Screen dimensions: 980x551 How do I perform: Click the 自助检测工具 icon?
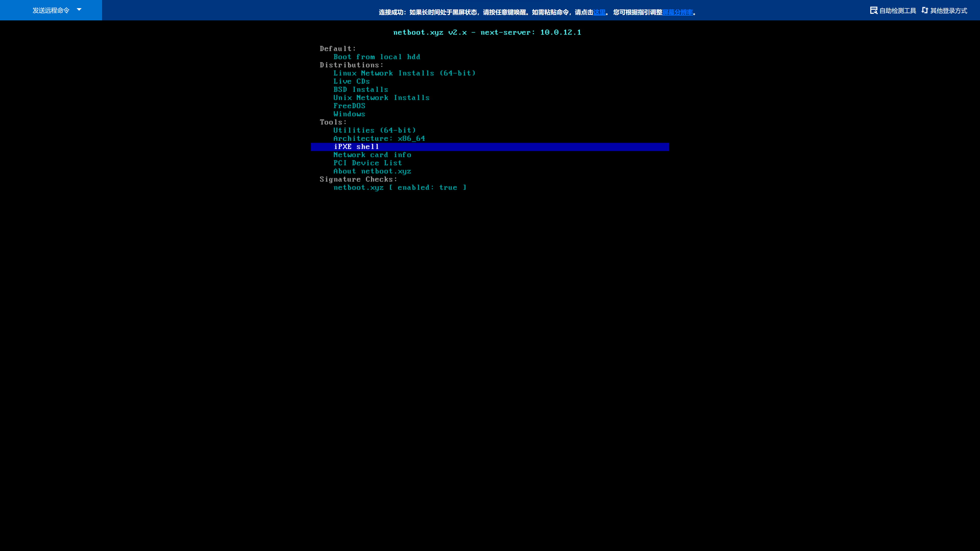pyautogui.click(x=874, y=10)
